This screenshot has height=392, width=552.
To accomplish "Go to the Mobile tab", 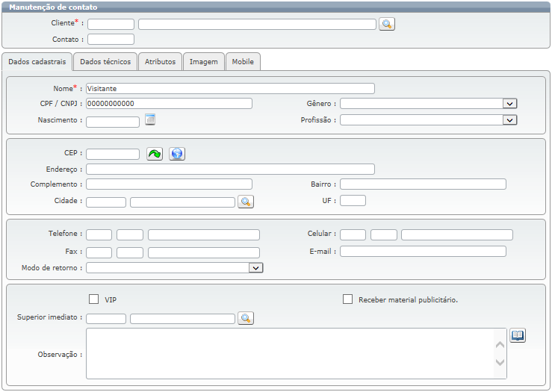I will (243, 62).
